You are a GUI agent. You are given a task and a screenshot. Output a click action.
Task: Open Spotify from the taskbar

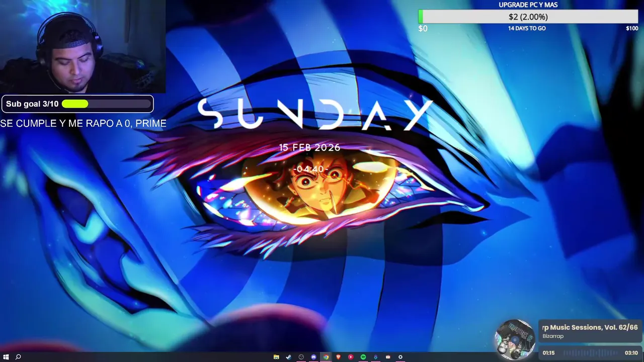pyautogui.click(x=363, y=357)
